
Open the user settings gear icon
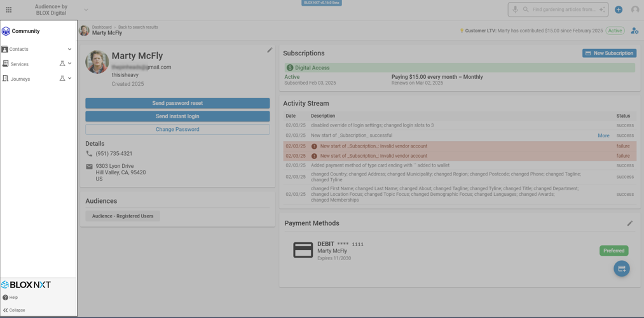[x=634, y=31]
